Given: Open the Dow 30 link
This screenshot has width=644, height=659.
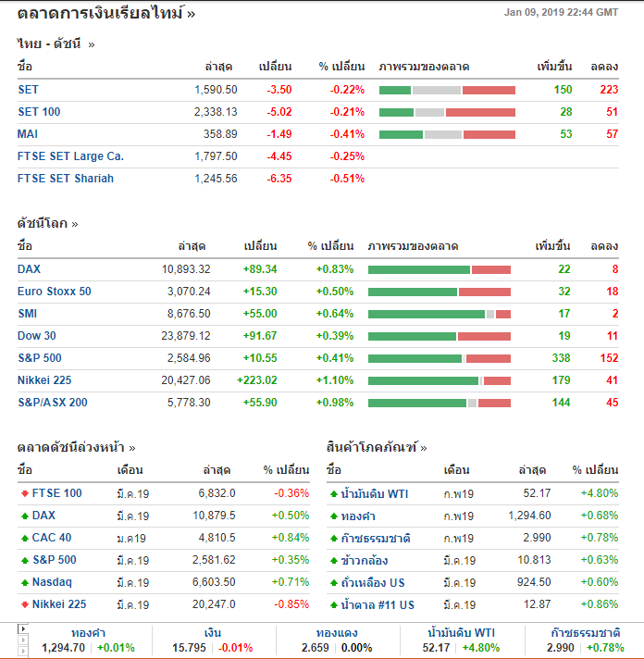Looking at the screenshot, I should pyautogui.click(x=36, y=336).
